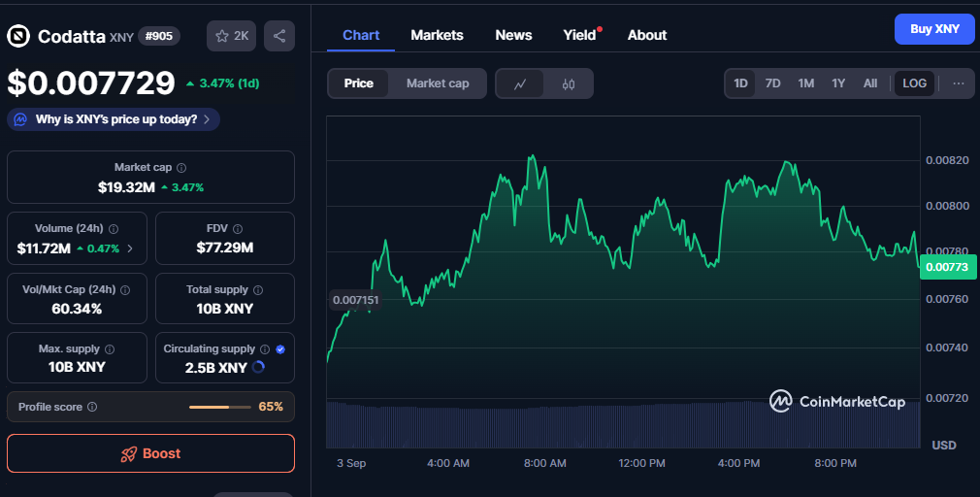Click the Max. supply info icon
The image size is (980, 497).
pyautogui.click(x=110, y=349)
